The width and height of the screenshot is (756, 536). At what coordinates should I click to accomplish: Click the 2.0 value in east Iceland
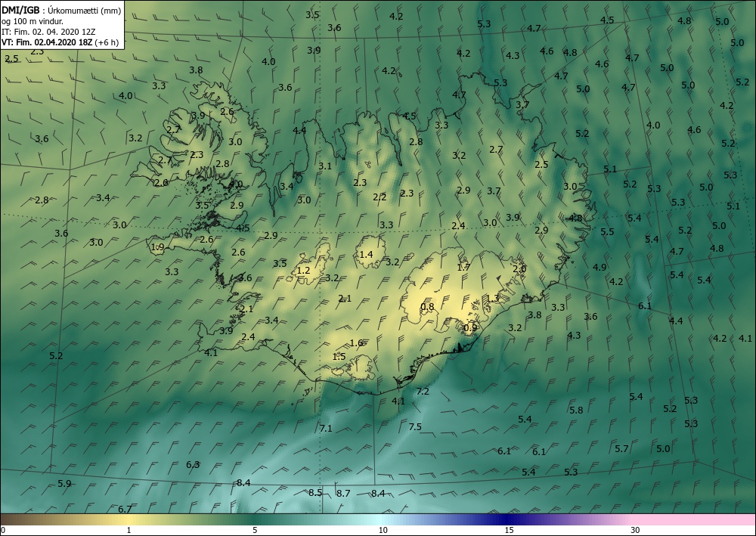(519, 268)
